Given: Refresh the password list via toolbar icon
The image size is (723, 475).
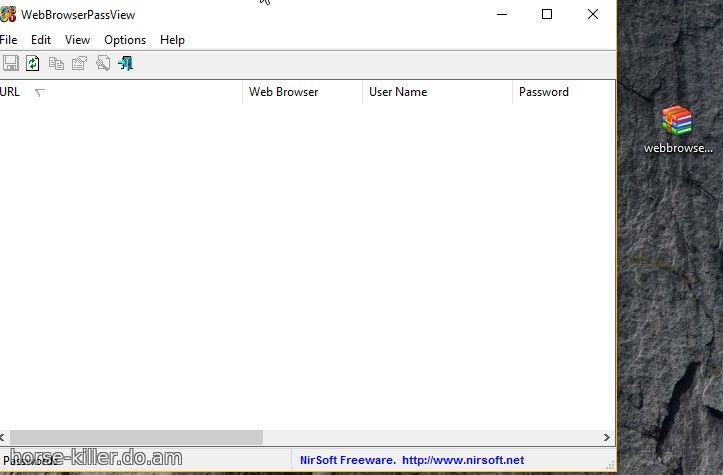Looking at the screenshot, I should coord(33,63).
